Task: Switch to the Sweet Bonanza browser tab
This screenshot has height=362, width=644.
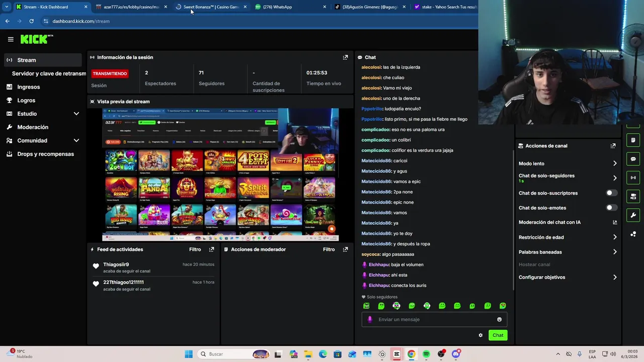Action: (x=211, y=7)
